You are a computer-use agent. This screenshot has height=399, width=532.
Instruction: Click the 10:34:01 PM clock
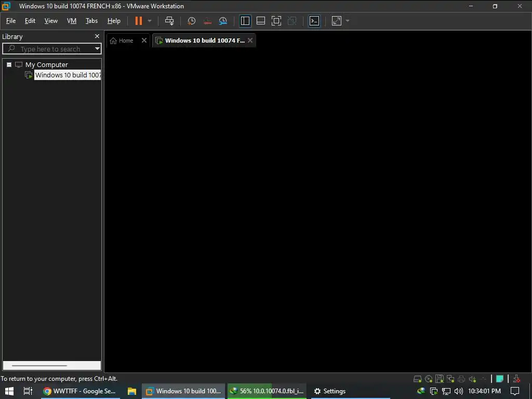[x=484, y=391]
